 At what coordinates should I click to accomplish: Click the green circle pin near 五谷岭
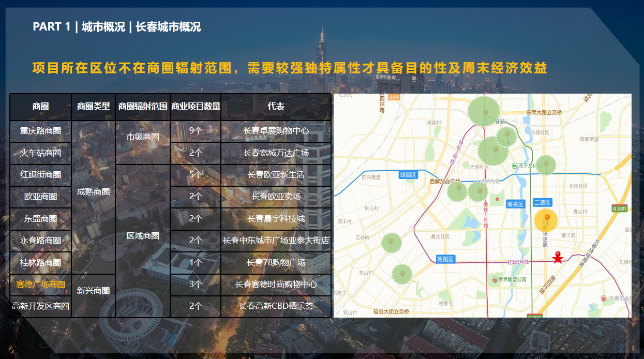tap(391, 243)
